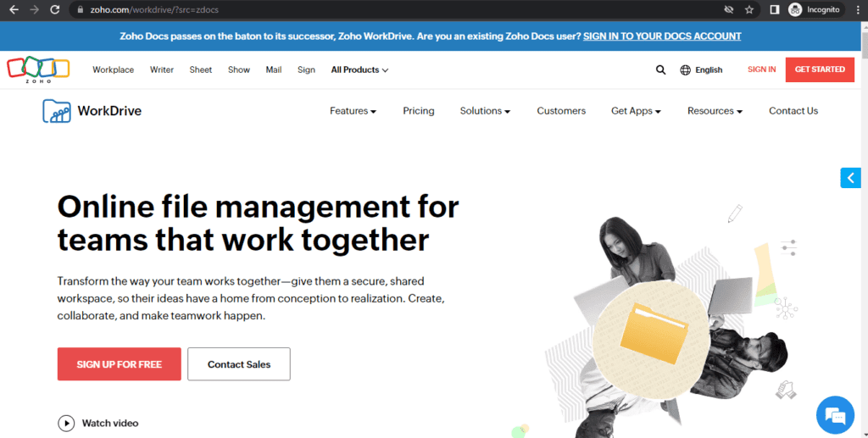Click the Online file management headline
Image resolution: width=868 pixels, height=438 pixels.
coord(258,223)
